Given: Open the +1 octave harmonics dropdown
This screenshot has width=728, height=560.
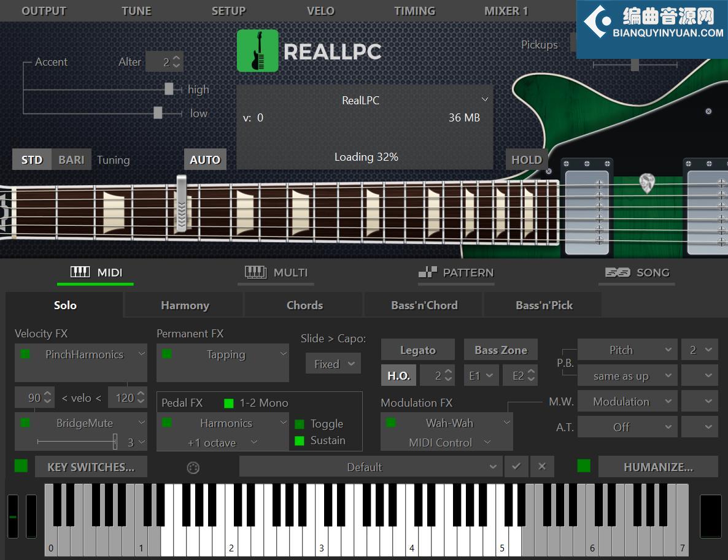Looking at the screenshot, I should pos(223,443).
